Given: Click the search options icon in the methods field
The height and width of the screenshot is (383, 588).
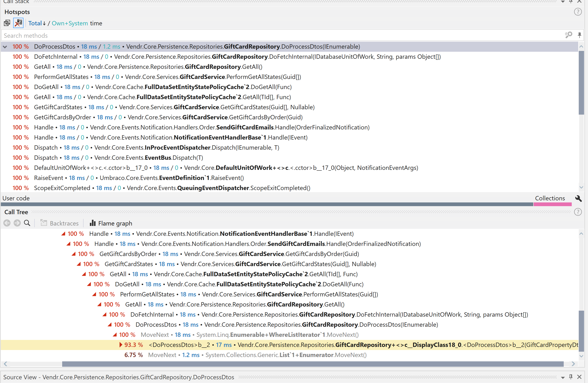Looking at the screenshot, I should (x=568, y=35).
